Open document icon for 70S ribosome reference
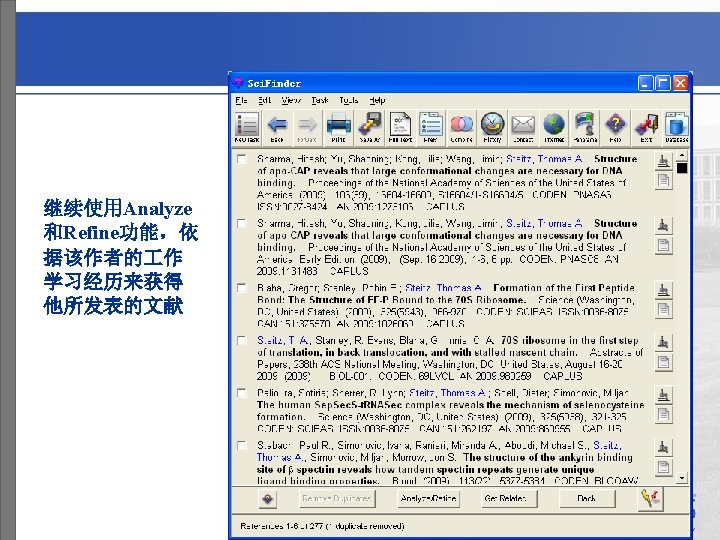 point(663,362)
